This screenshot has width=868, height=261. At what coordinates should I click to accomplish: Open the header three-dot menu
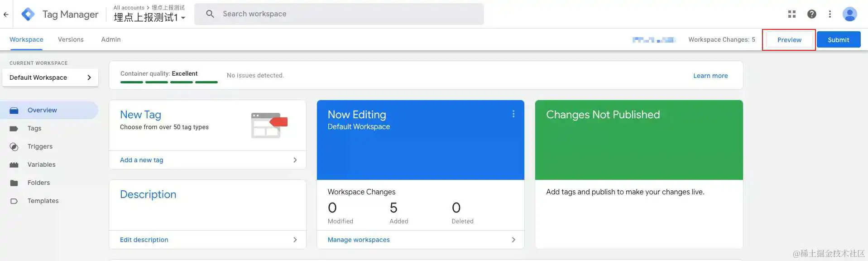tap(830, 14)
